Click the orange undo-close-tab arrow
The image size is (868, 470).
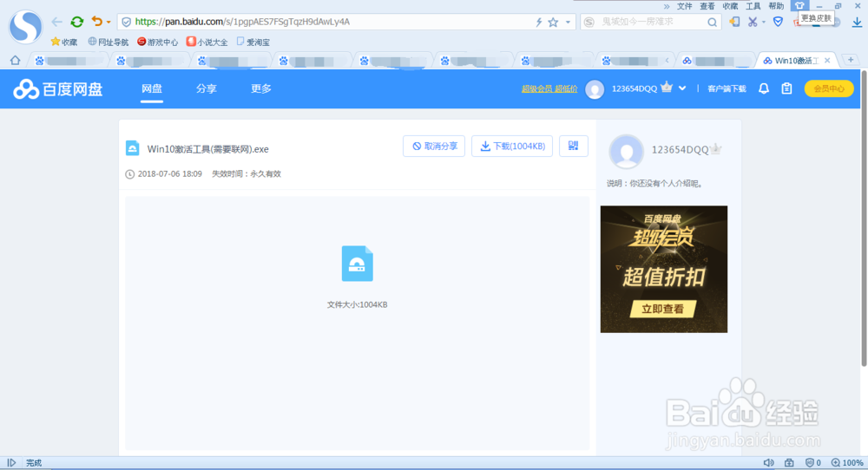[97, 21]
